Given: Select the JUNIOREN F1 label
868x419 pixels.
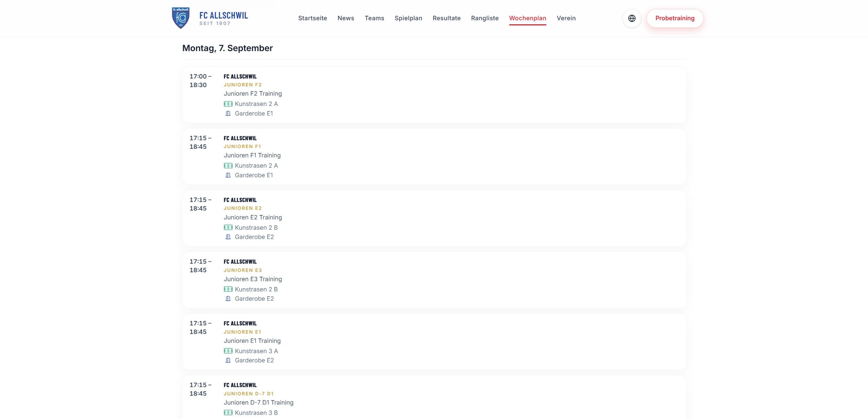Looking at the screenshot, I should point(242,146).
